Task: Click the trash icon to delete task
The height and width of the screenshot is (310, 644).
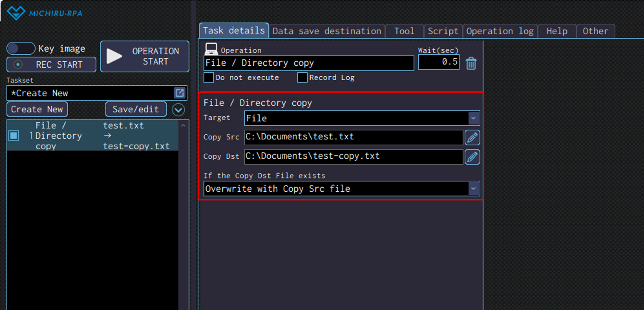Action: pyautogui.click(x=471, y=64)
